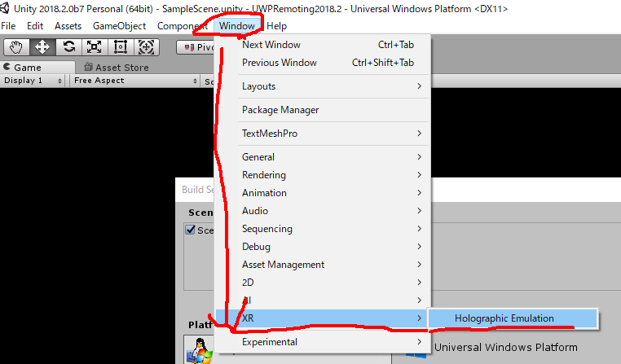
Task: Open Package Manager from Window menu
Action: click(322, 110)
